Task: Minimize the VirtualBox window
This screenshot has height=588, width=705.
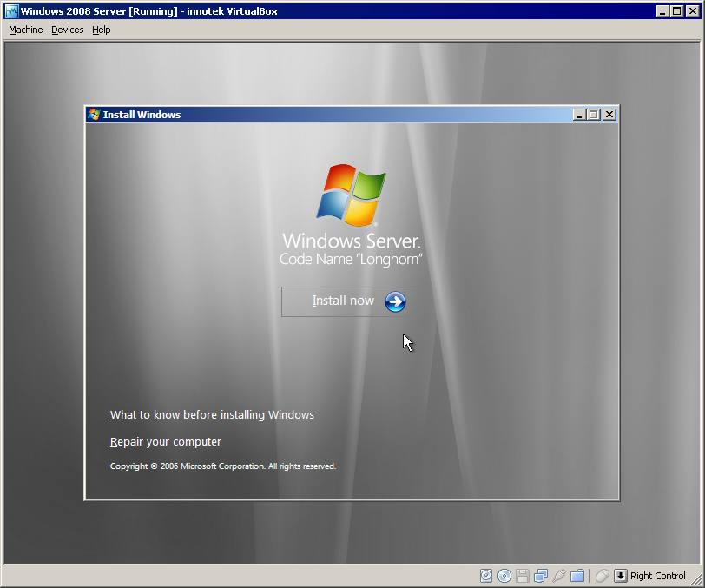Action: tap(662, 11)
